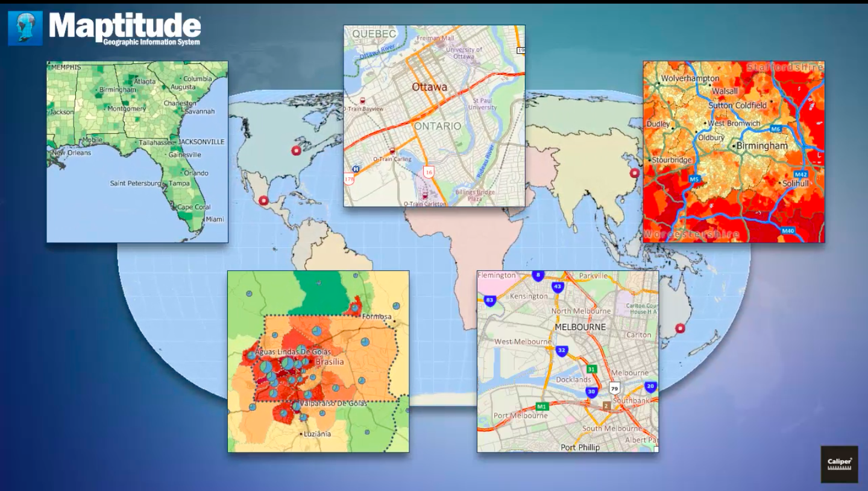The width and height of the screenshot is (868, 491).
Task: Click the Docklands label
Action: click(x=574, y=379)
